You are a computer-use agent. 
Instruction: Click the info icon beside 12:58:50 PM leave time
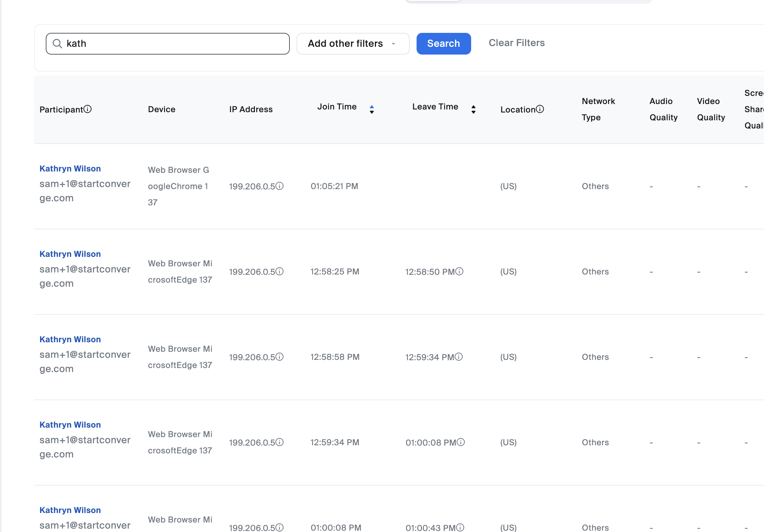pyautogui.click(x=459, y=271)
